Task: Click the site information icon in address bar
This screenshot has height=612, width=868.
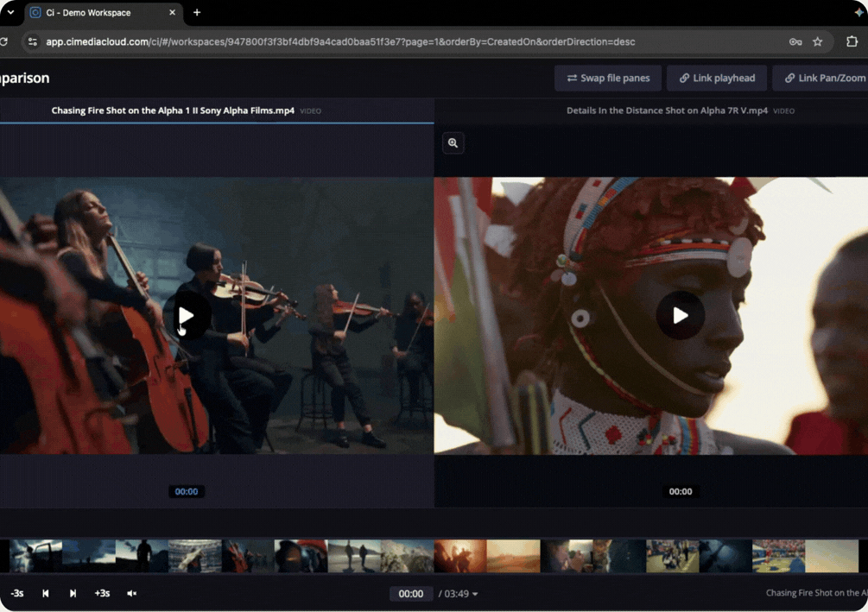Action: (x=33, y=41)
